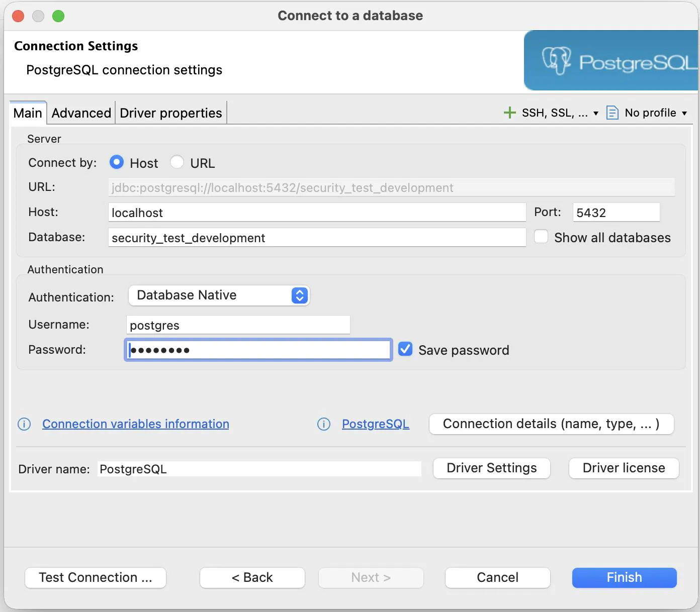Click Finish to create the connection
Screen dimensions: 700x612
point(624,578)
